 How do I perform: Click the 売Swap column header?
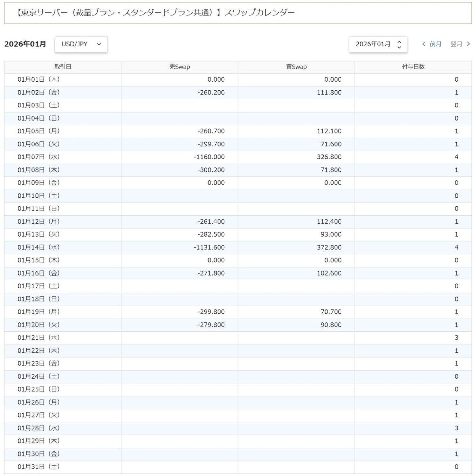pos(180,67)
